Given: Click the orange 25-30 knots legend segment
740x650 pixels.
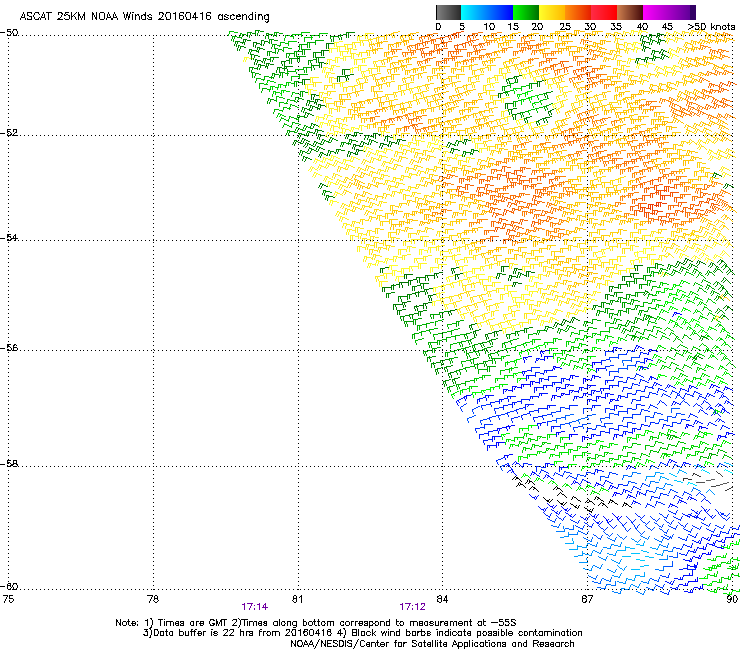Looking at the screenshot, I should tap(578, 12).
